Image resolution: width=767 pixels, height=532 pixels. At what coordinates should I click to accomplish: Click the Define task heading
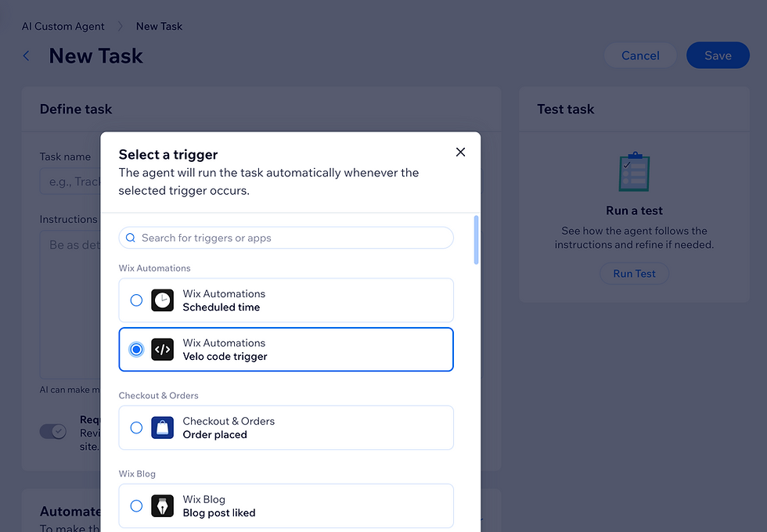[x=76, y=109]
